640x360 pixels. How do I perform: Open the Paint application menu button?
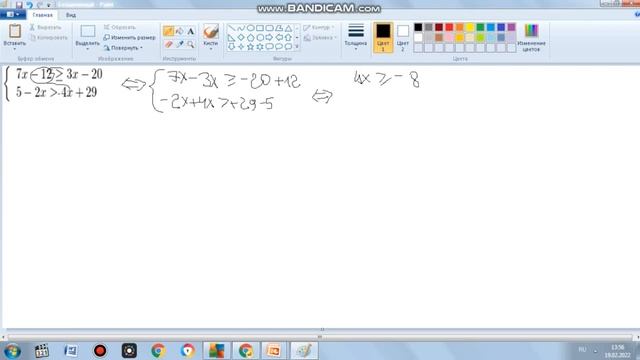pos(13,15)
